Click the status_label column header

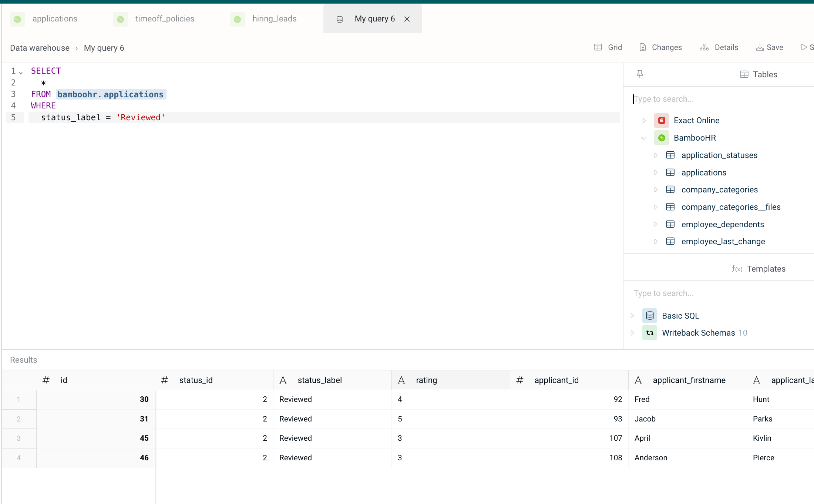(x=332, y=380)
